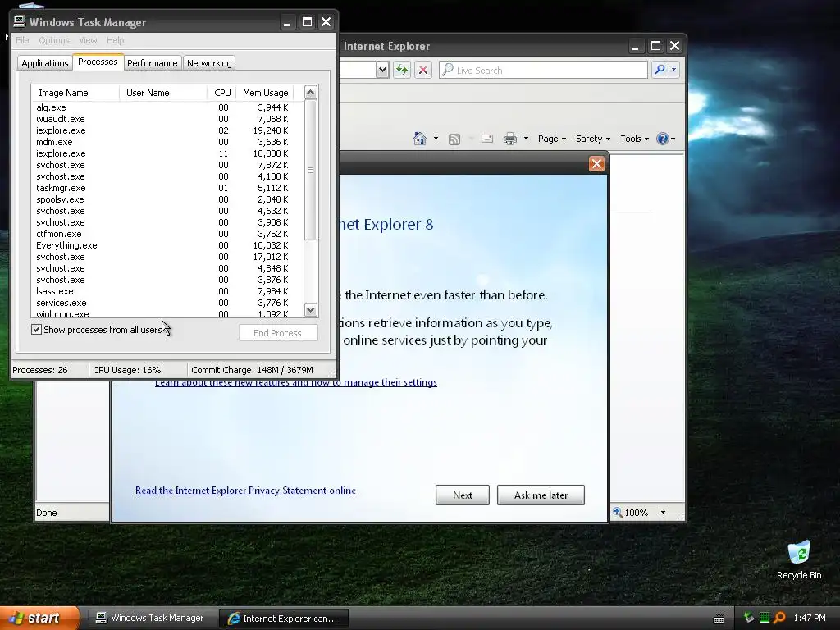The height and width of the screenshot is (630, 840).
Task: Open the zoom level dropdown arrow
Action: click(x=663, y=513)
